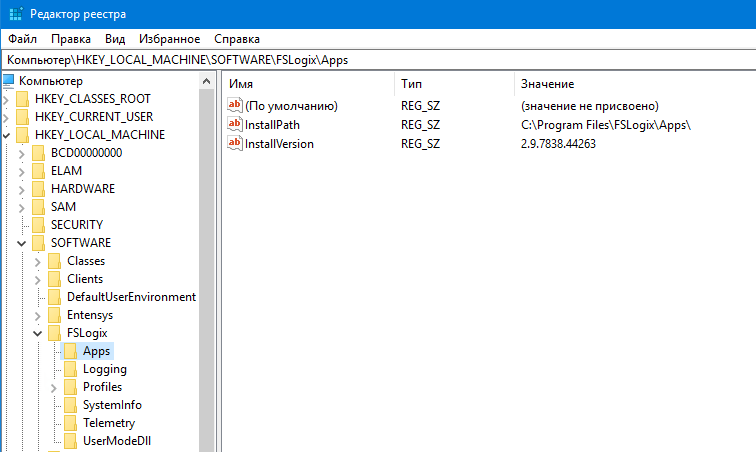Expand SAM key
This screenshot has width=756, height=452.
click(x=22, y=208)
